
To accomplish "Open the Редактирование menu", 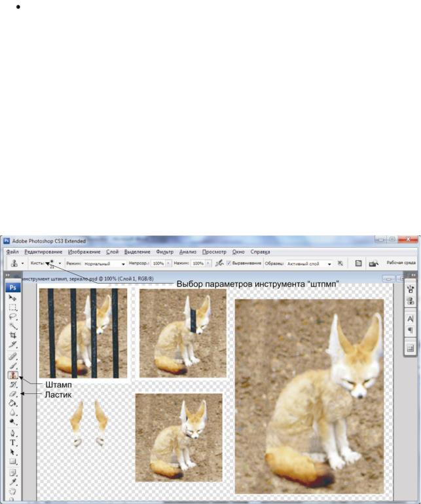I will pos(43,252).
